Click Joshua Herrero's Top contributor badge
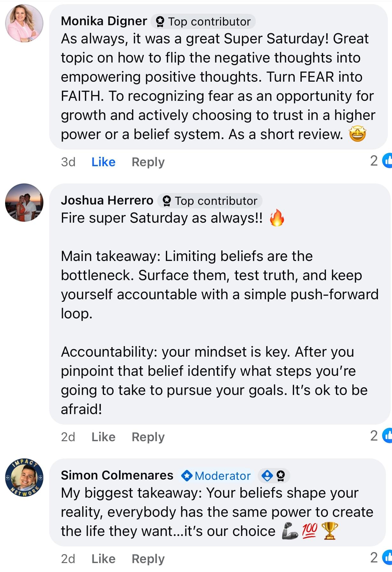392x572 pixels. click(x=210, y=201)
